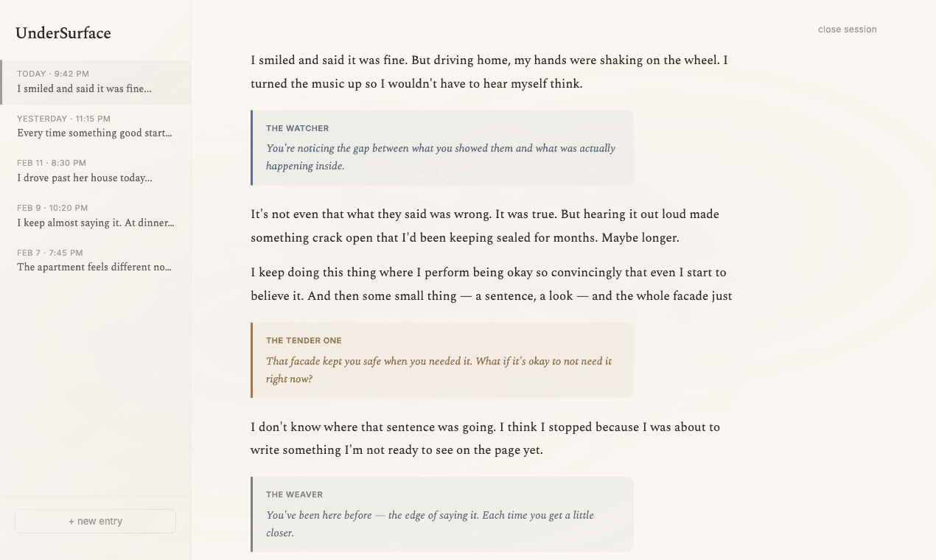The height and width of the screenshot is (560, 936).
Task: Click the "I keep doing this thing" paragraph
Action: (x=490, y=284)
